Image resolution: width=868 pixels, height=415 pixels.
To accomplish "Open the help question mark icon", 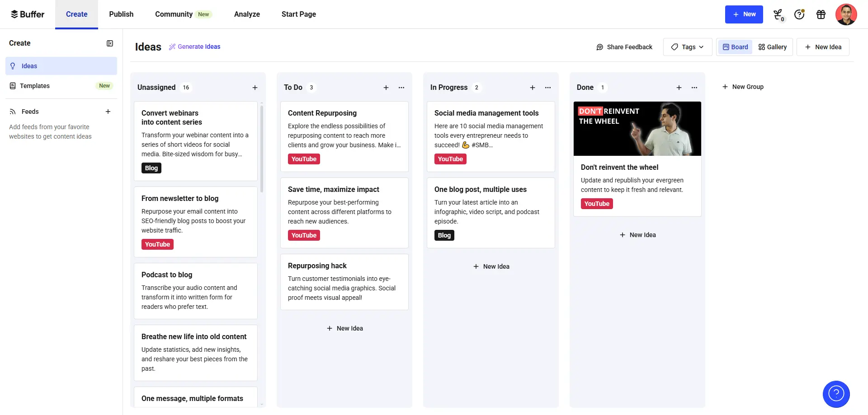I will pos(799,14).
